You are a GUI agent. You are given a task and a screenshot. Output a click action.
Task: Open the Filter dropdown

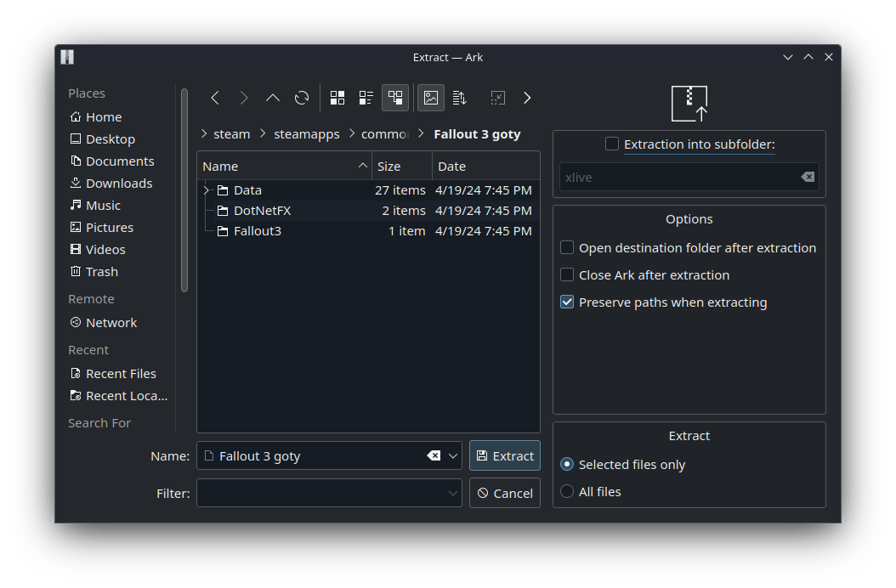453,493
